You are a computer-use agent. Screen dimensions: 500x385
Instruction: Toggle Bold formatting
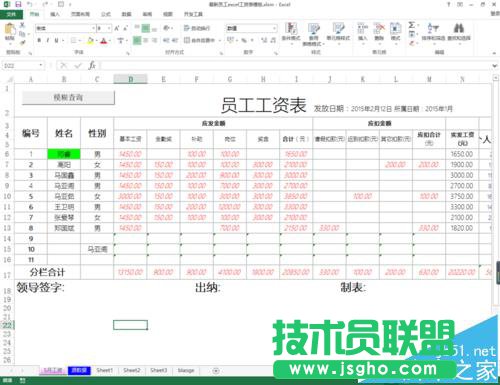[x=39, y=41]
